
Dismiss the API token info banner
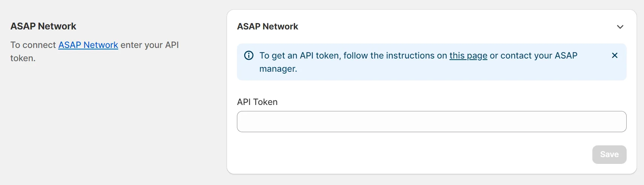pos(615,55)
